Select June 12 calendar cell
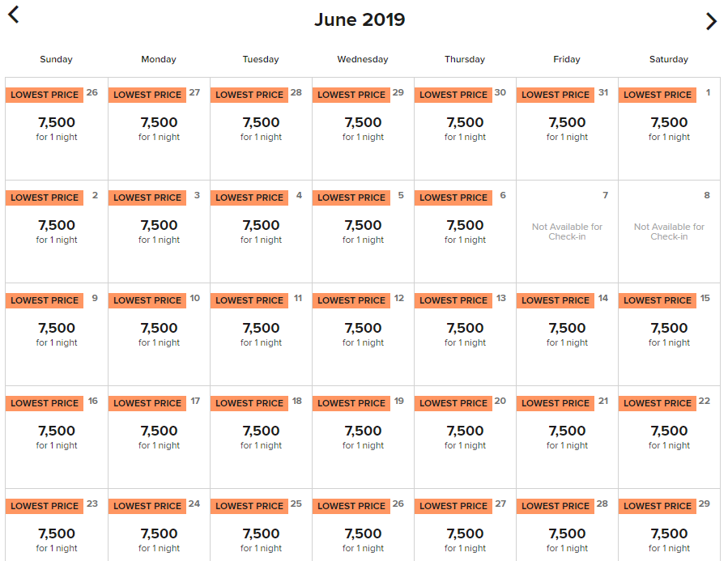The height and width of the screenshot is (561, 728). tap(363, 334)
